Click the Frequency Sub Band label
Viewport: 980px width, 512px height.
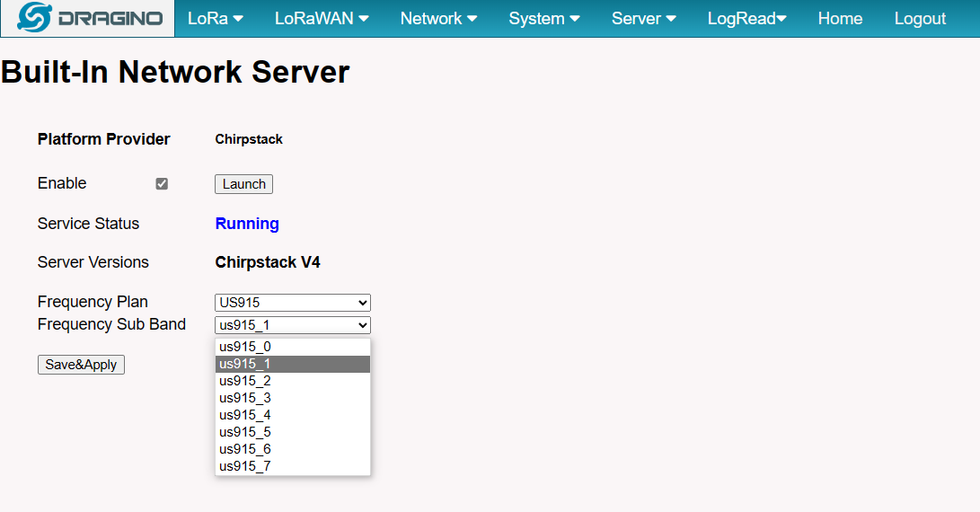(112, 324)
